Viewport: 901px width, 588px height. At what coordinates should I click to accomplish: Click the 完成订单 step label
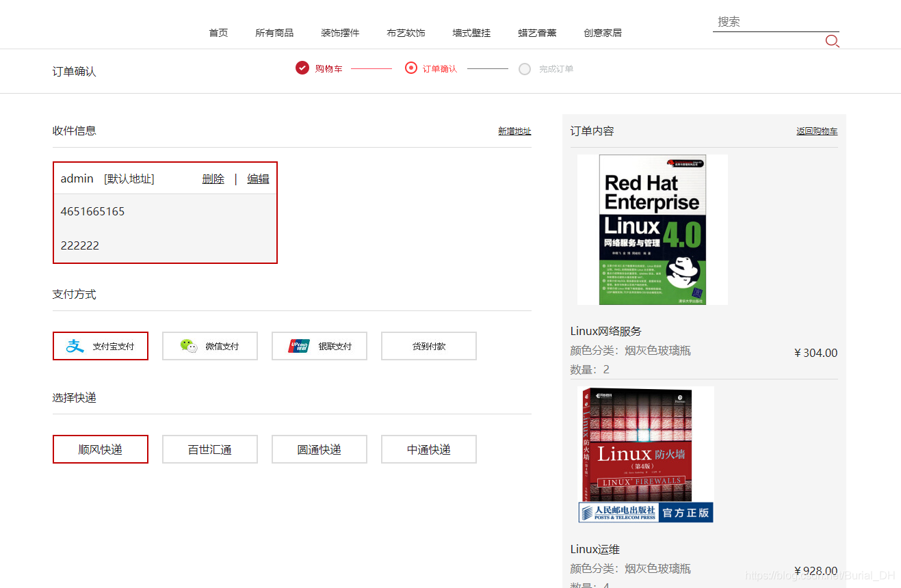click(556, 69)
